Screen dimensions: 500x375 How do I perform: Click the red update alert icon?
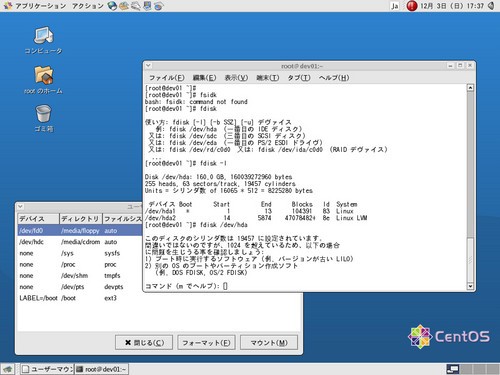point(412,6)
